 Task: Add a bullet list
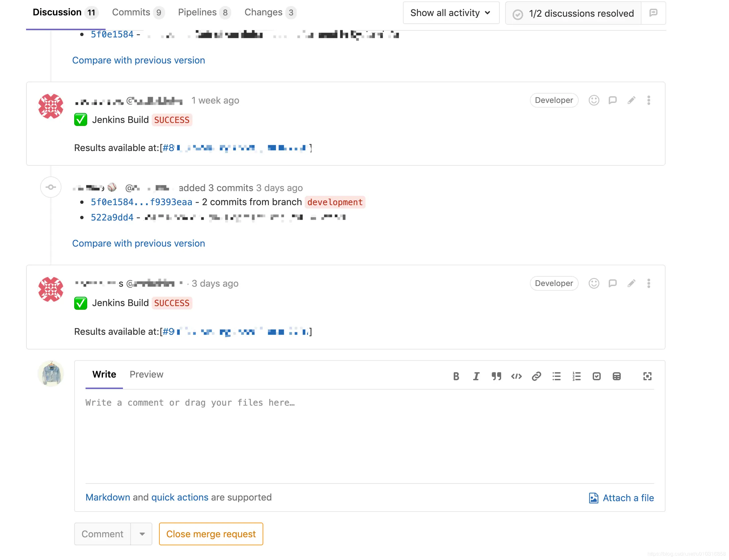[x=556, y=377]
